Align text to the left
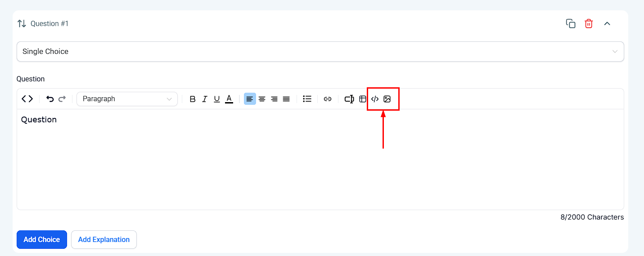Screen dimensions: 644x256 [x=250, y=99]
